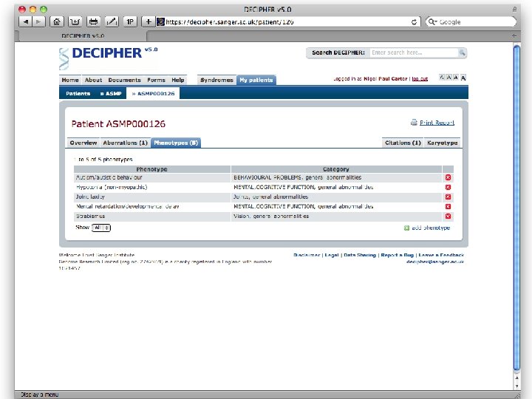
Task: Open the Google search engine dropdown arrow
Action: pyautogui.click(x=435, y=22)
